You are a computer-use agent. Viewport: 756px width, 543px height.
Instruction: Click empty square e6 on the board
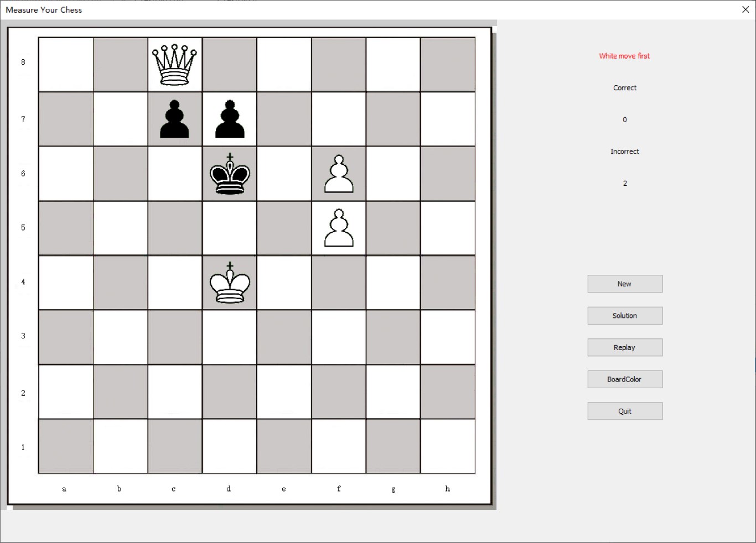[x=284, y=174]
